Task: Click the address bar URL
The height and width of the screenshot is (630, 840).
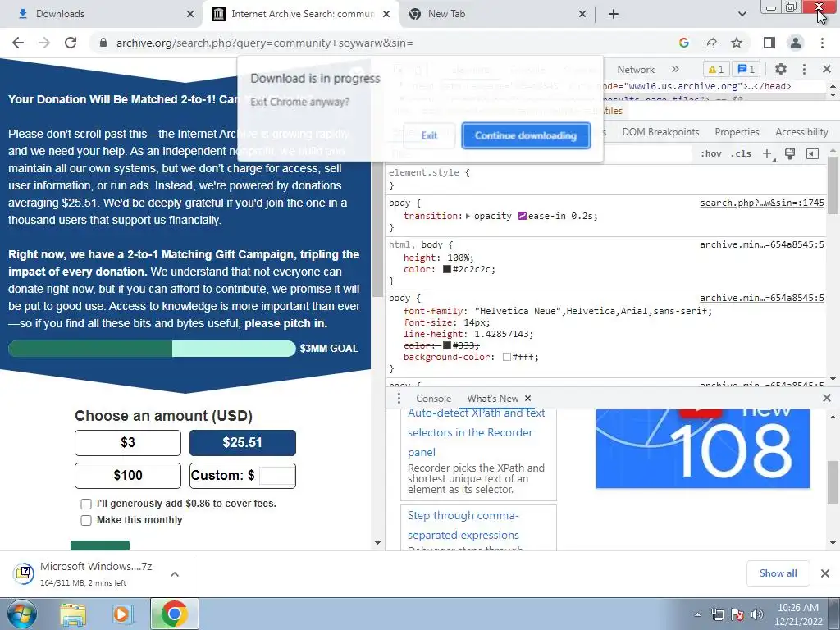Action: tap(265, 43)
